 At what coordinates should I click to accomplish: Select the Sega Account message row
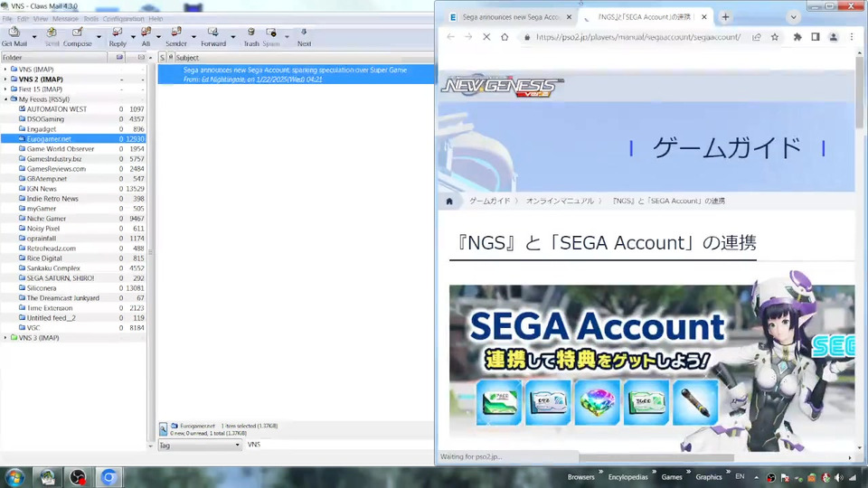point(297,74)
